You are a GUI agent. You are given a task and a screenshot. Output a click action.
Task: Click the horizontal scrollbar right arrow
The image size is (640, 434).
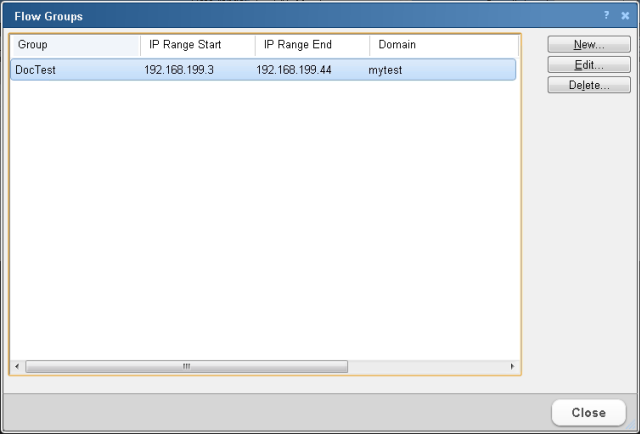tap(513, 367)
